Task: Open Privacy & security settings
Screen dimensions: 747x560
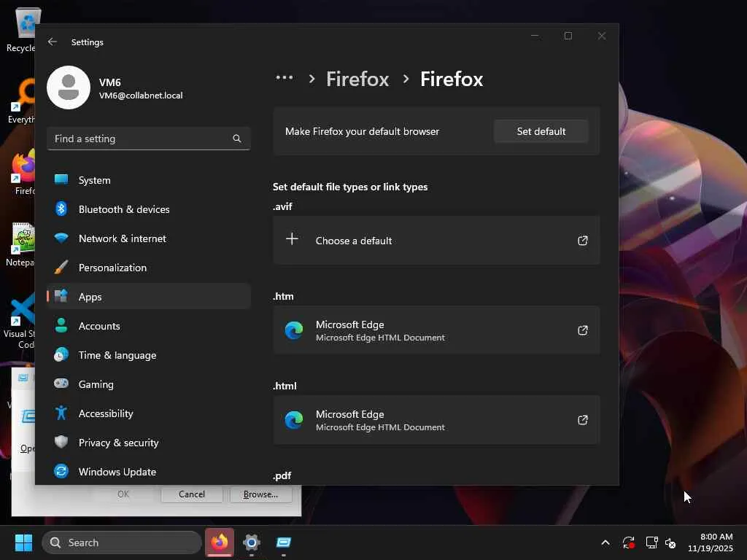Action: click(x=149, y=443)
